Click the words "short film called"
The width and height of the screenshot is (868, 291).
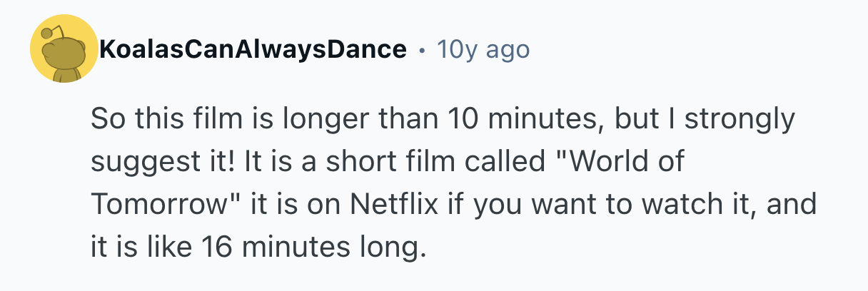pyautogui.click(x=416, y=162)
